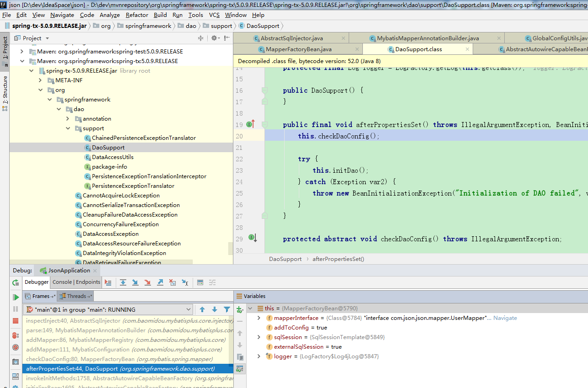This screenshot has height=388, width=588.
Task: Close the DaoSupport.class tab
Action: [x=467, y=49]
